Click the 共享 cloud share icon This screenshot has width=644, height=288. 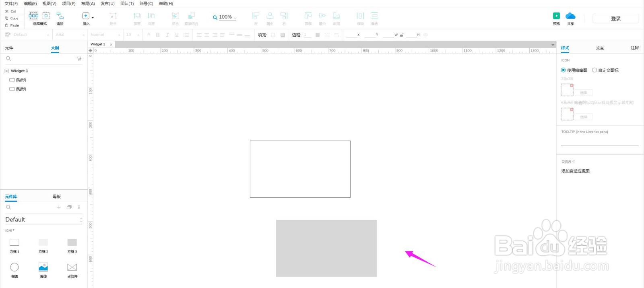click(x=570, y=16)
